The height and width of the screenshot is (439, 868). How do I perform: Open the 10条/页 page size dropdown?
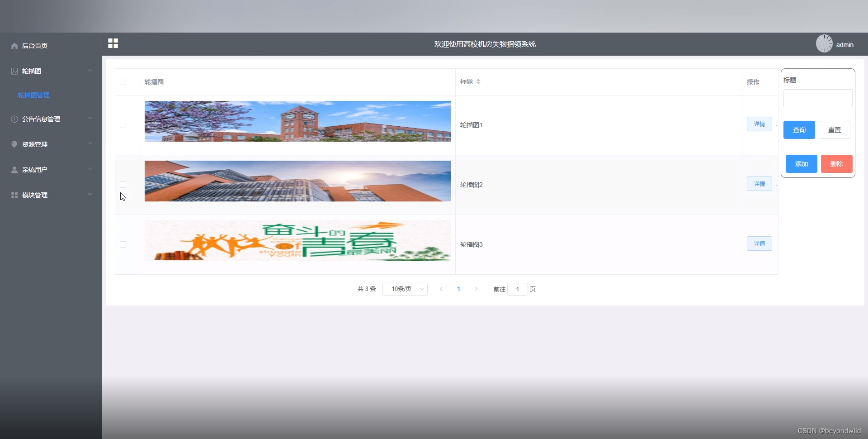click(404, 289)
